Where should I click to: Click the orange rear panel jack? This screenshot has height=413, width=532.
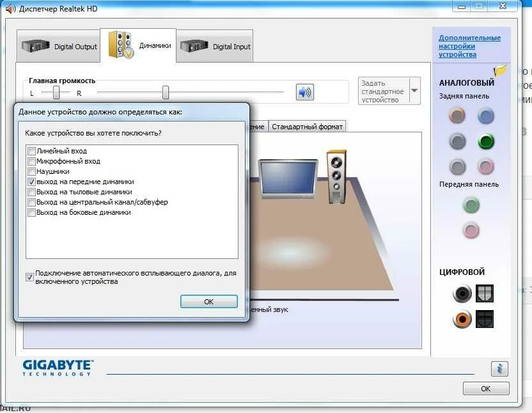[457, 115]
